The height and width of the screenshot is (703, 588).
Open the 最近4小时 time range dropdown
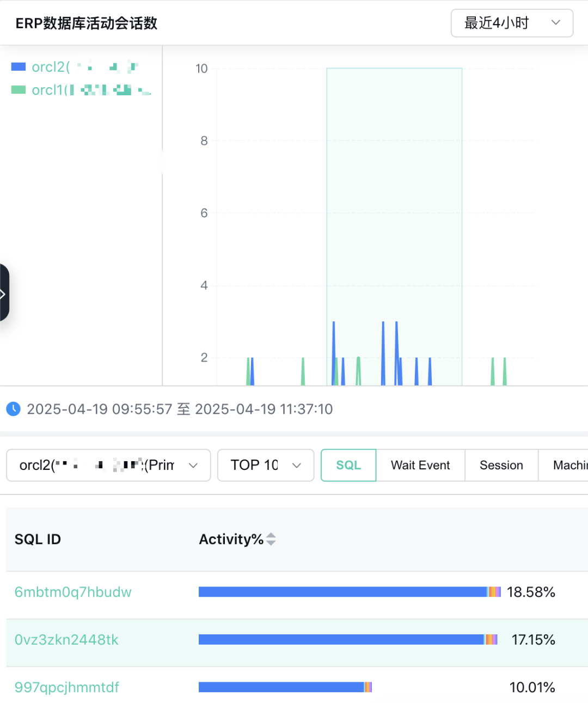tap(497, 23)
